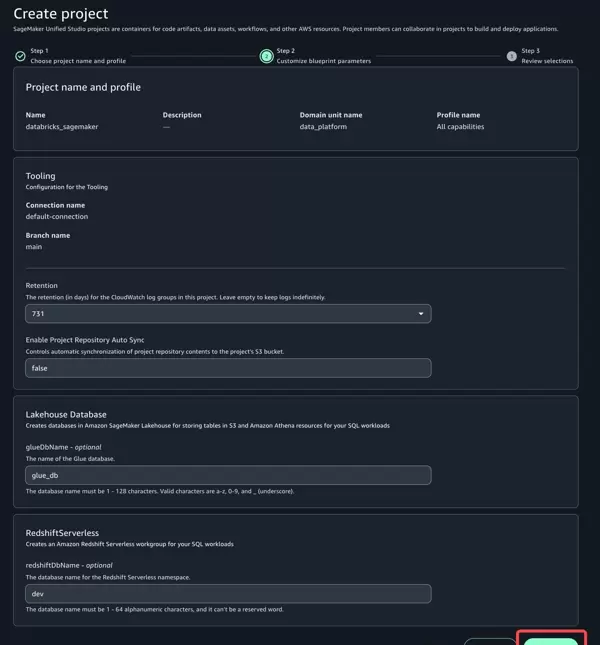Click the "Lakehouse Database" section heading
The image size is (600, 645).
66,413
